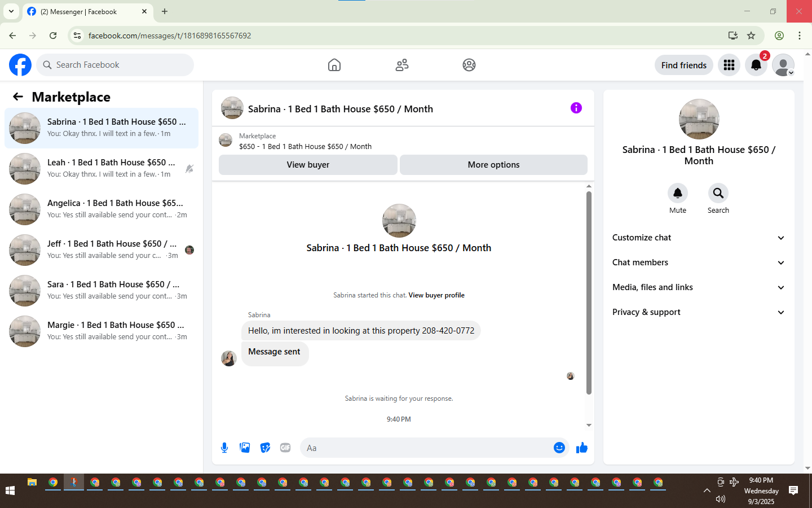Open the Chrome three-dot menu
This screenshot has width=812, height=508.
pyautogui.click(x=800, y=36)
